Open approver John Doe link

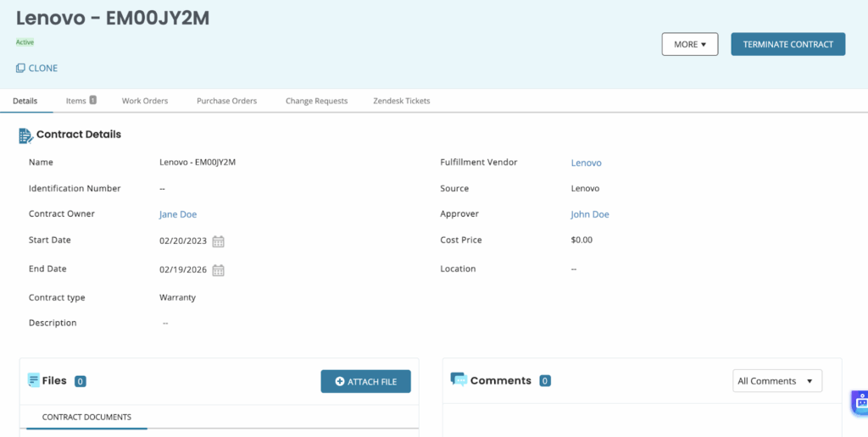pyautogui.click(x=590, y=214)
